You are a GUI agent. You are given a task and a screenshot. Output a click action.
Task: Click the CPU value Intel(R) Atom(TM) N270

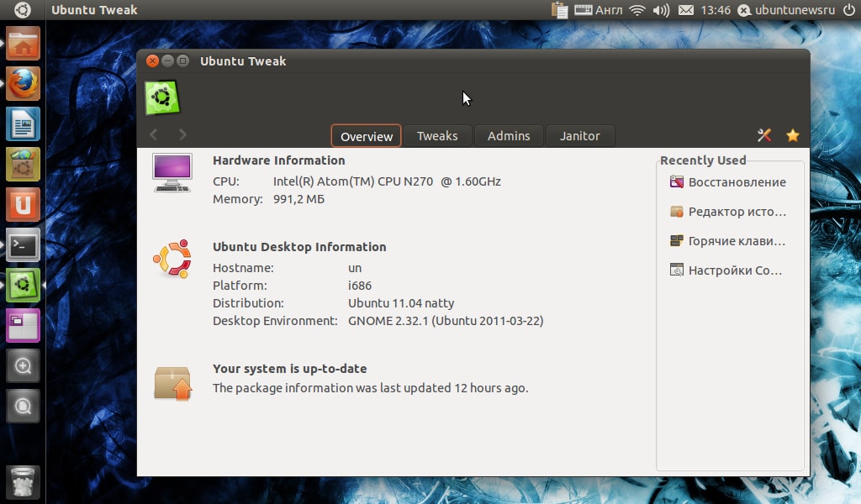[x=387, y=181]
